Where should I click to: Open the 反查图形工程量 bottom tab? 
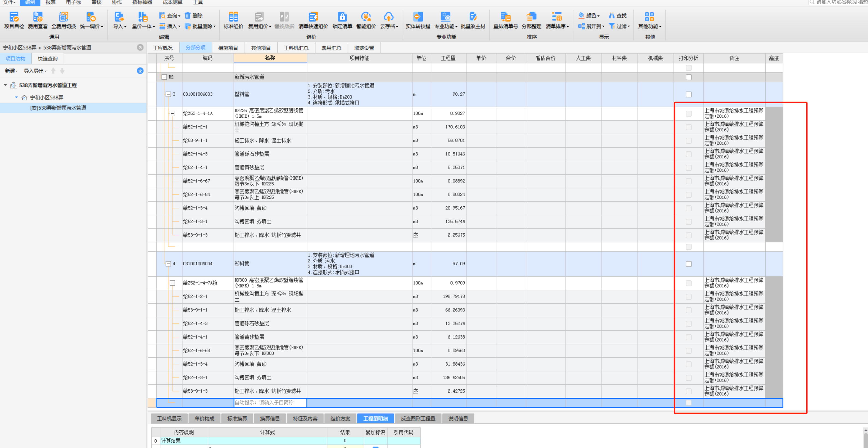418,419
